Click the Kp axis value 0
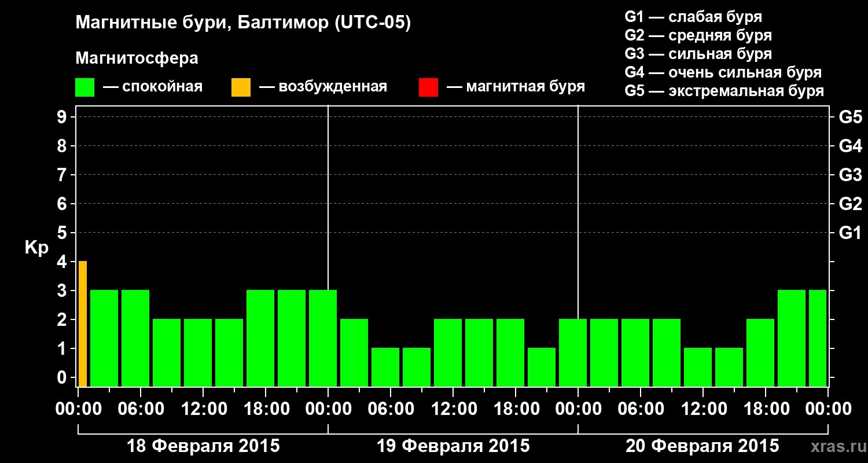Viewport: 868px width, 463px height. tap(62, 378)
